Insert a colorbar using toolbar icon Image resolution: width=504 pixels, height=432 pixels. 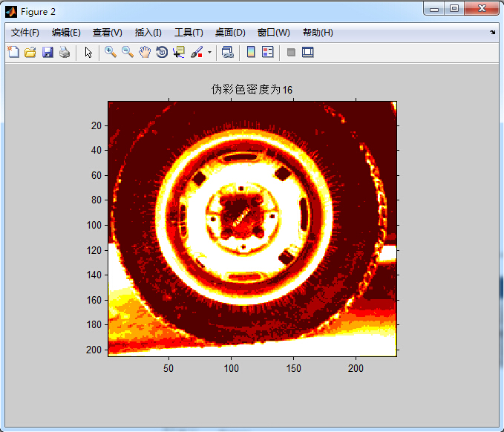251,52
